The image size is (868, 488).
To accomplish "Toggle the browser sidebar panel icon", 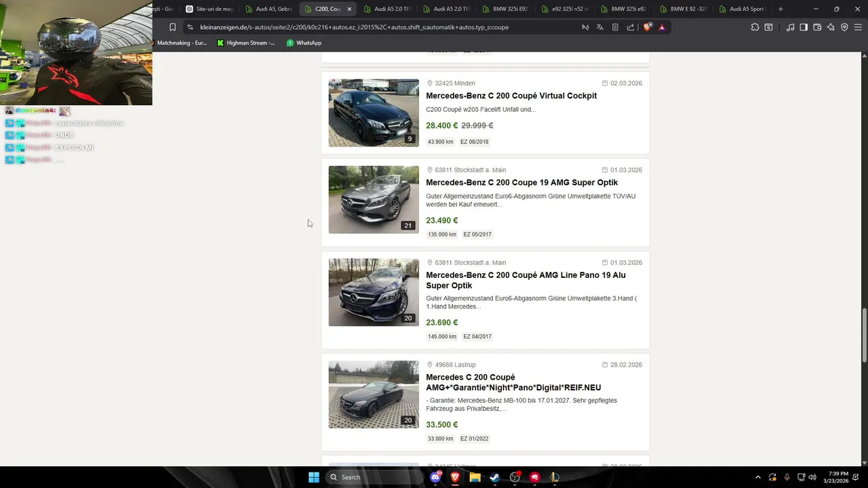I will 804,27.
